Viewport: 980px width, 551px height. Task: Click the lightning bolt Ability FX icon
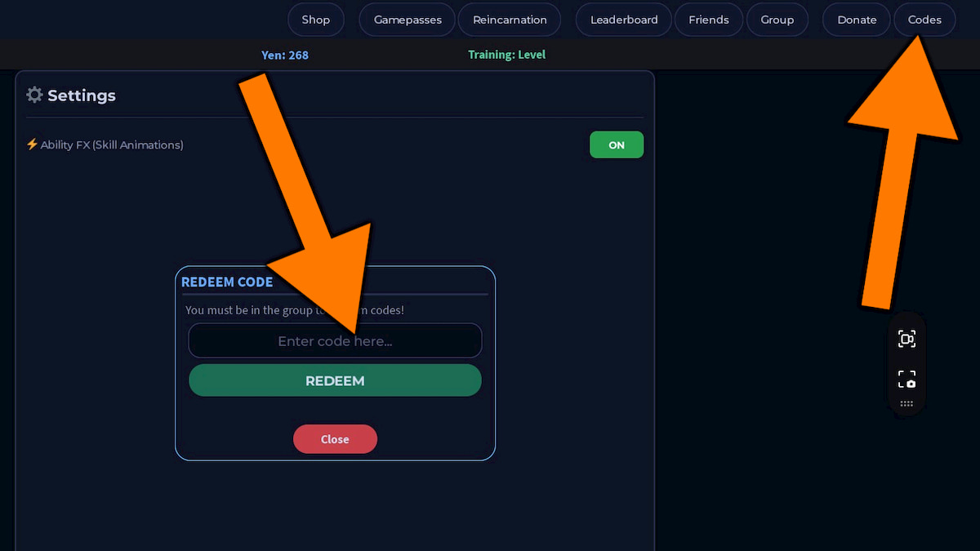click(33, 144)
